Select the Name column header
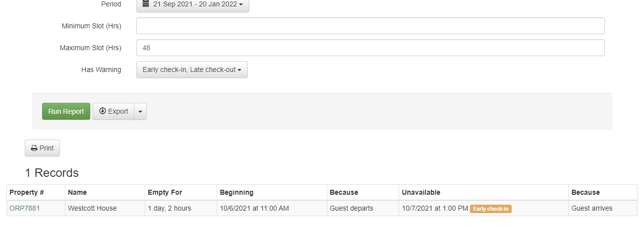 (x=77, y=192)
